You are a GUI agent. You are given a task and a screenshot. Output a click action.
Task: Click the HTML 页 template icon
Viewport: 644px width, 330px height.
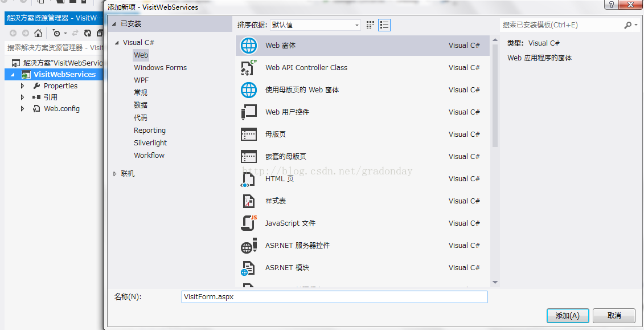(249, 180)
